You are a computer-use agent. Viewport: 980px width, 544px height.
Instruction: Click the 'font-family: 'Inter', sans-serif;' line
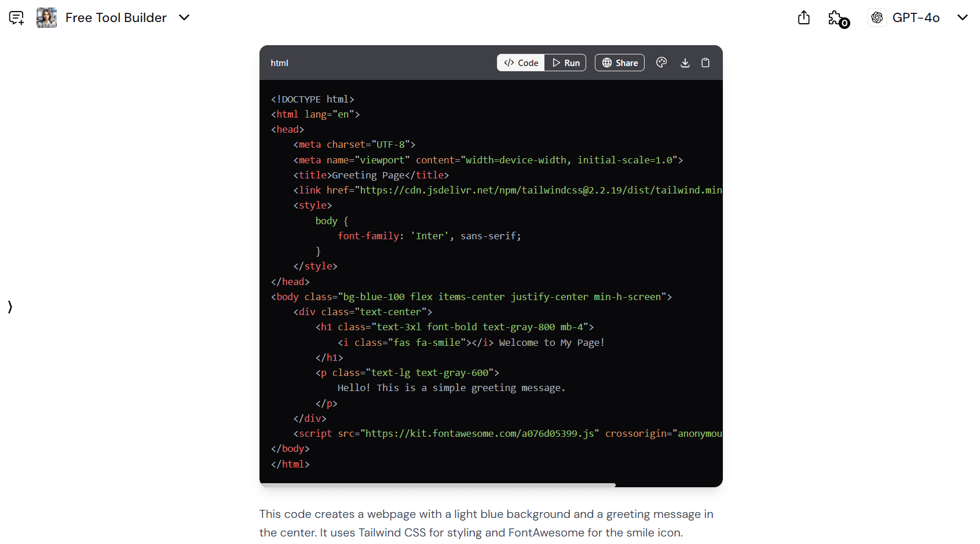429,236
